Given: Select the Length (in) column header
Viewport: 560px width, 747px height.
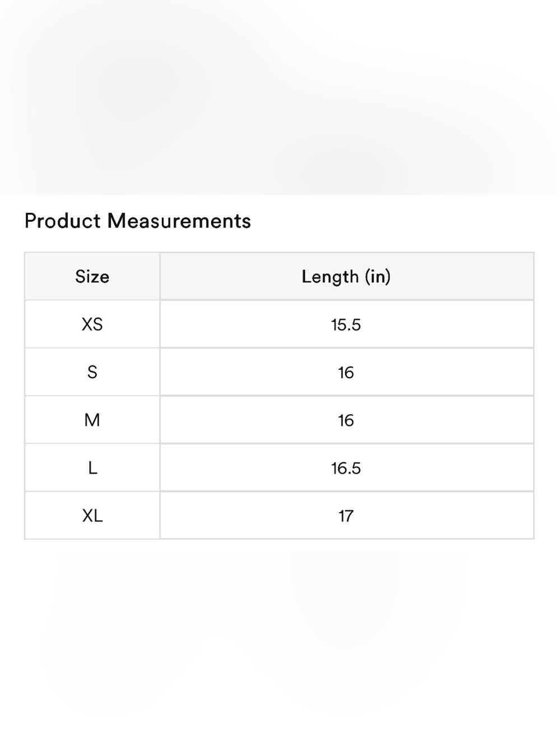Looking at the screenshot, I should [347, 276].
